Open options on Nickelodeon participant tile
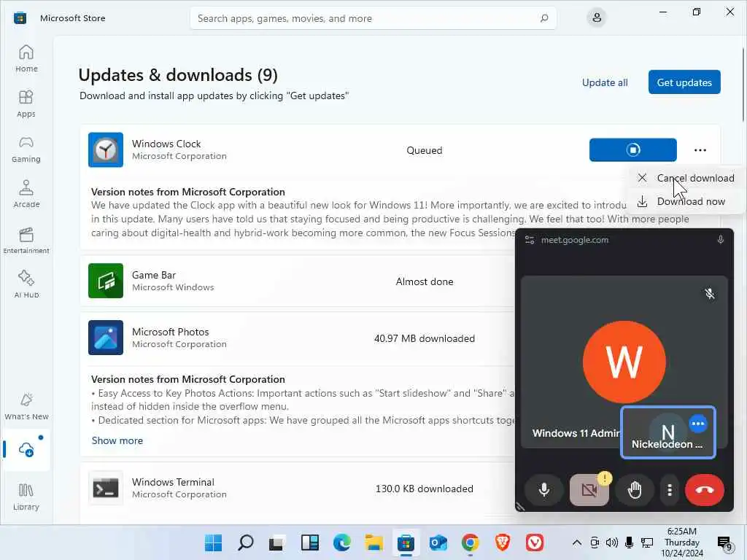Image resolution: width=747 pixels, height=560 pixels. coord(698,424)
